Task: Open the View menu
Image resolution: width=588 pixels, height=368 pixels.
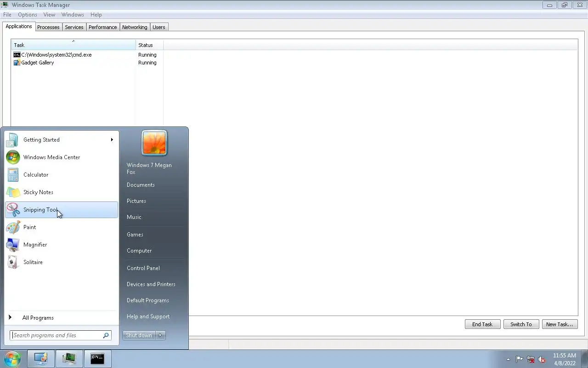Action: point(49,15)
